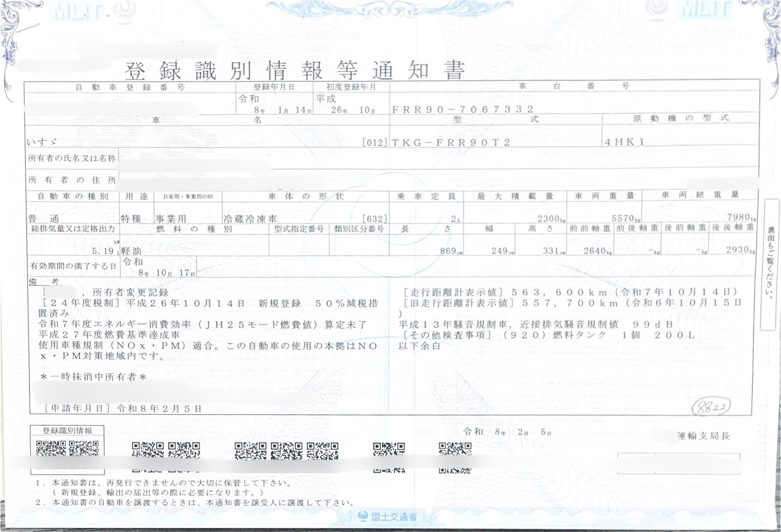
Task: Click the handwritten circled number 8822
Action: pos(711,407)
